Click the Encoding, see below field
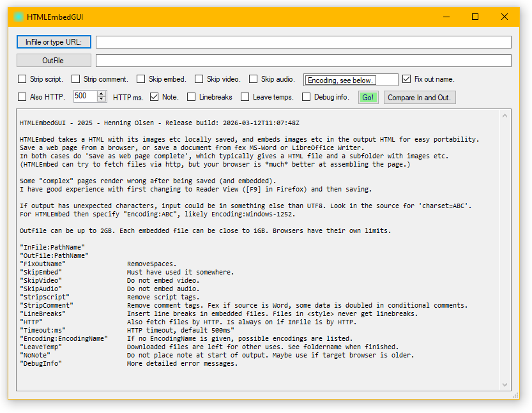Viewport: 532px width, 413px height. point(351,80)
